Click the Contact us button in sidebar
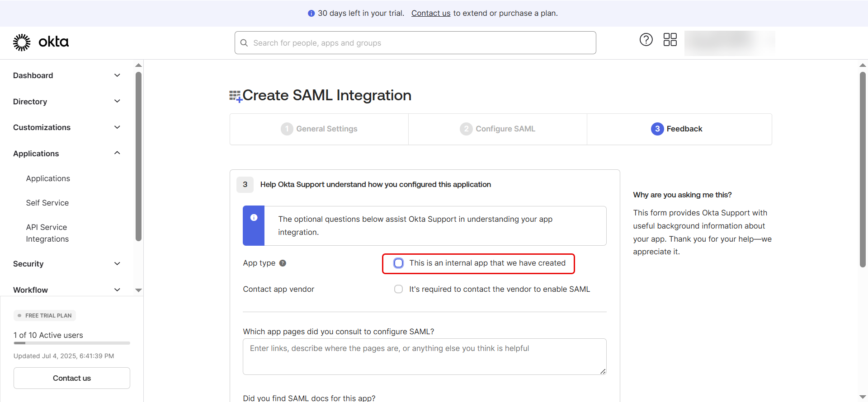Viewport: 868px width, 402px height. coord(72,378)
